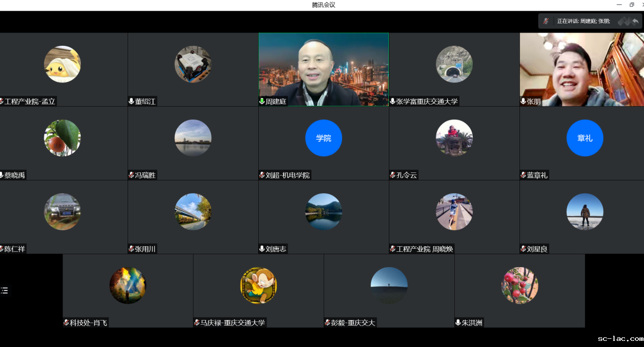The image size is (644, 347).
Task: Click the Pikachu avatar of 工程产业院-孟立
Action: pos(62,64)
